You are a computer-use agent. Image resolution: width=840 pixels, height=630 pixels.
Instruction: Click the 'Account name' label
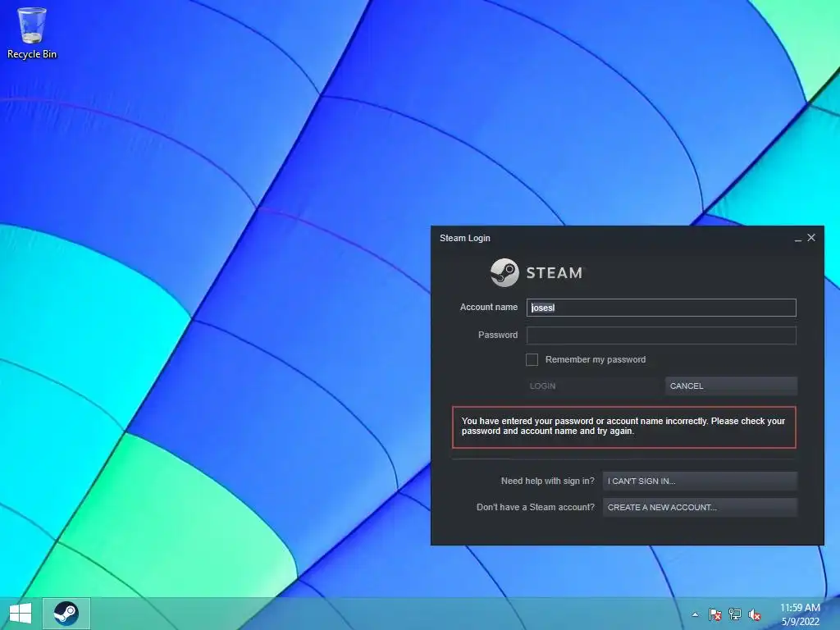tap(489, 307)
